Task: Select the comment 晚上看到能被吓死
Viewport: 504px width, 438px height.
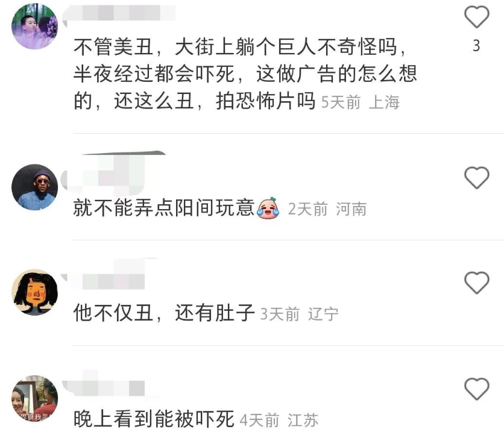Action: (x=154, y=419)
